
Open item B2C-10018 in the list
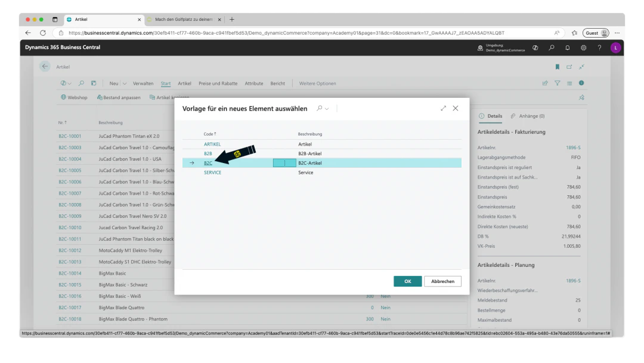[x=70, y=319]
